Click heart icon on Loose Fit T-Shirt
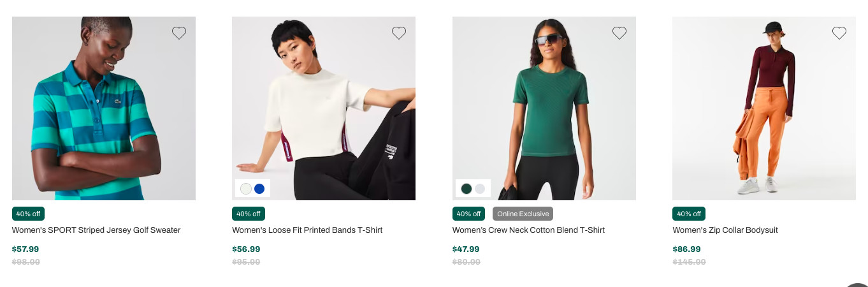 coord(399,33)
